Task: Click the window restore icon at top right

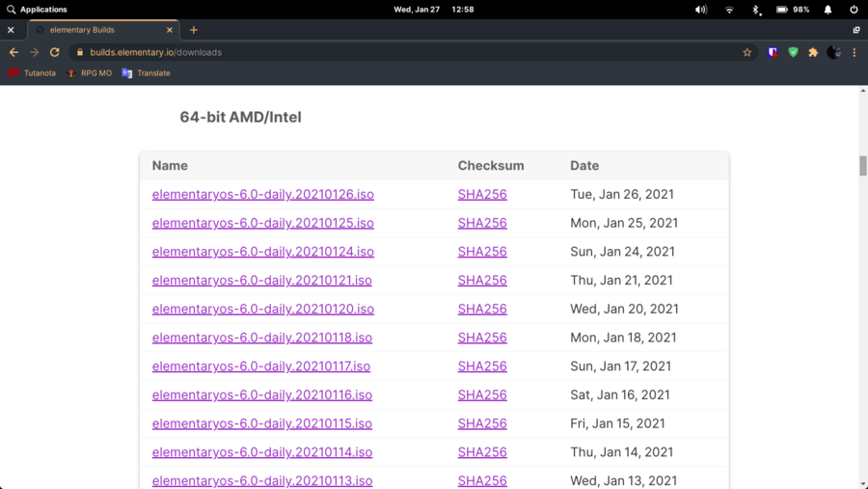Action: (856, 30)
